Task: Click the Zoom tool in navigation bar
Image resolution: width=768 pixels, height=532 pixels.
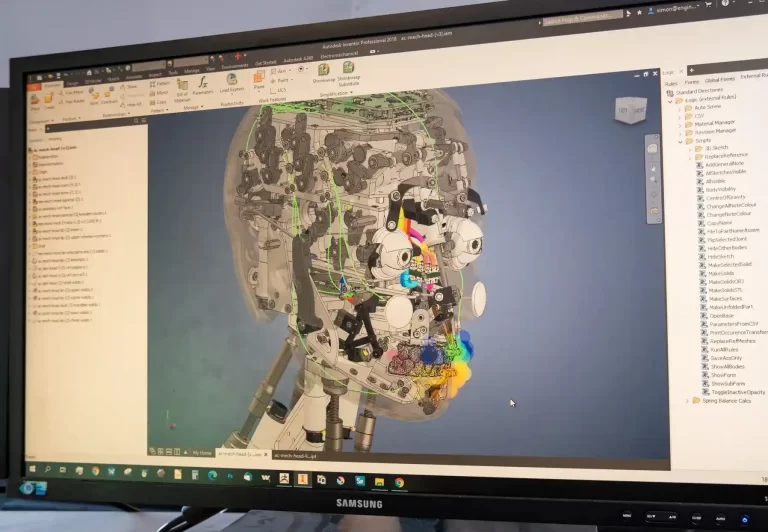Action: 653,180
